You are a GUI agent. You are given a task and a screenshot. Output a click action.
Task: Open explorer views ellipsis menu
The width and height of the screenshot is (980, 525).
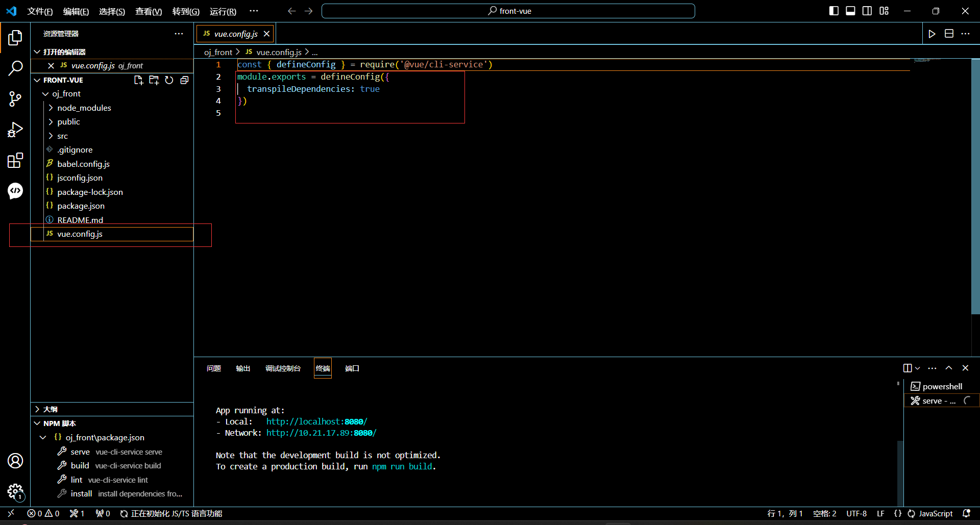point(179,34)
